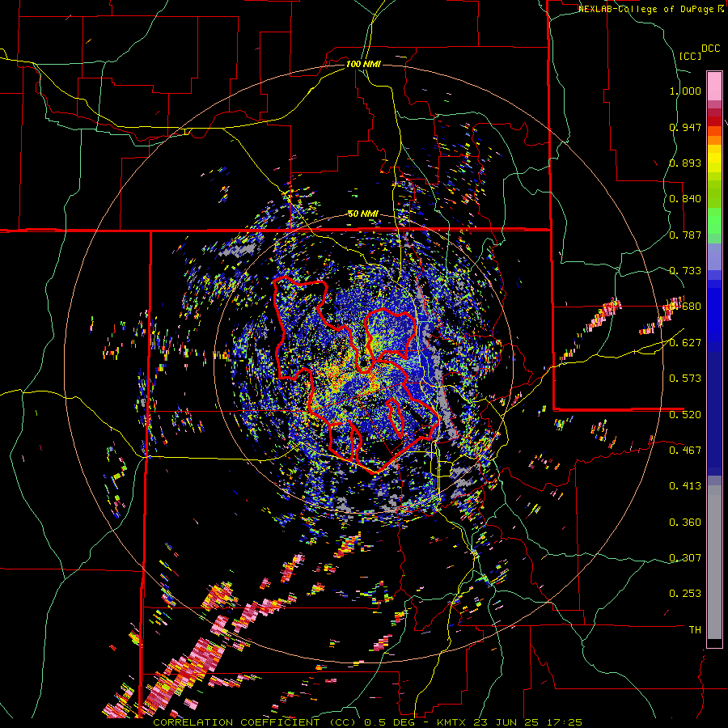
Task: Pick the orange segment of the color bar
Action: (x=714, y=140)
